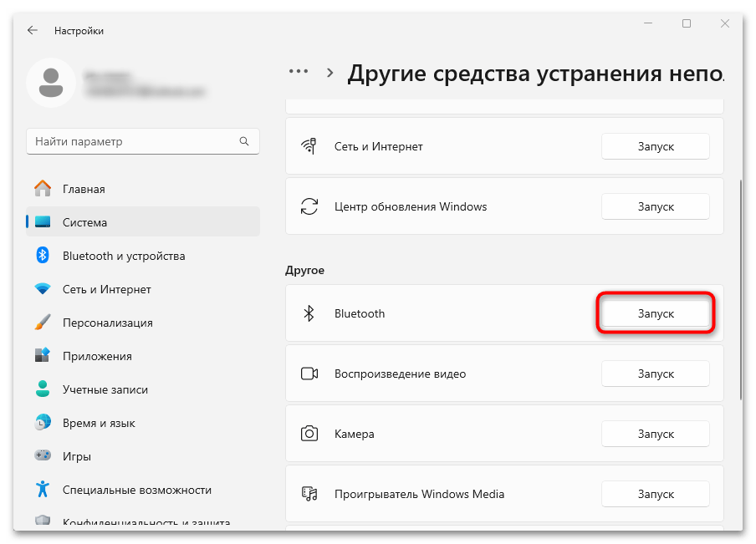Click the Windows Media player icon
The height and width of the screenshot is (544, 756).
[x=309, y=493]
